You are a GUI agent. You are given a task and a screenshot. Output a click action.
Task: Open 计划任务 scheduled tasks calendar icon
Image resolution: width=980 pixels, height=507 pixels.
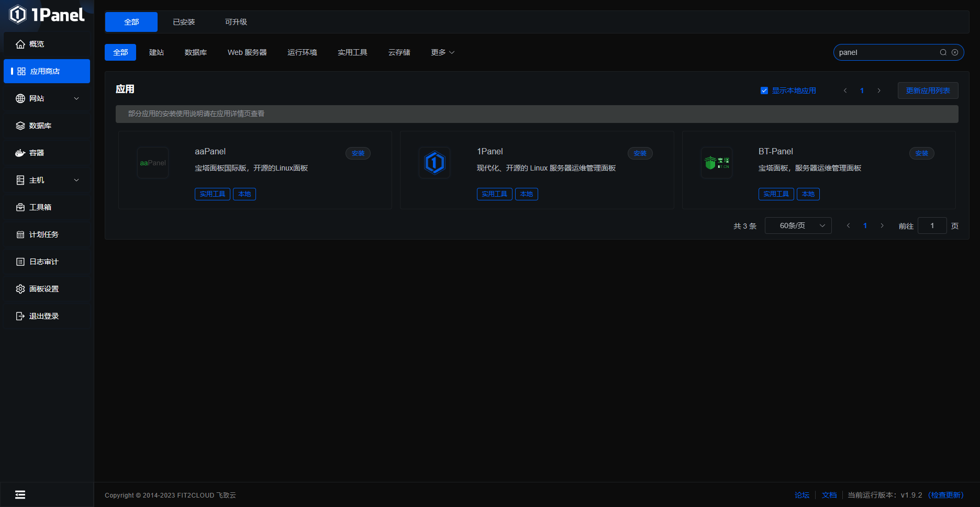tap(20, 234)
